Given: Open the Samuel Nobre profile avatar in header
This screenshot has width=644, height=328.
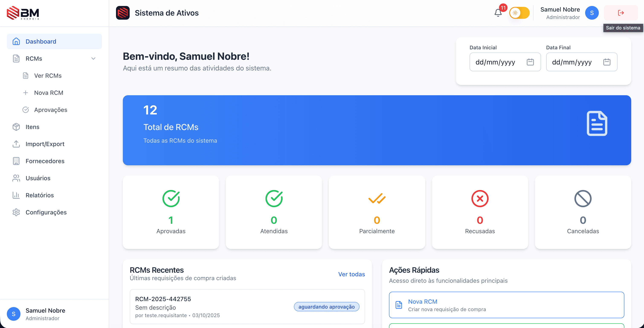Looking at the screenshot, I should (x=592, y=13).
